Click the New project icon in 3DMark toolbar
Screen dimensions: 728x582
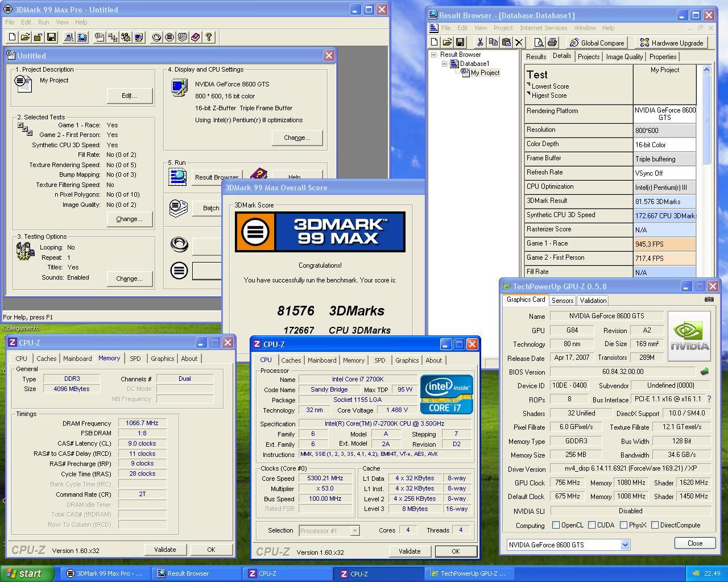tap(12, 37)
